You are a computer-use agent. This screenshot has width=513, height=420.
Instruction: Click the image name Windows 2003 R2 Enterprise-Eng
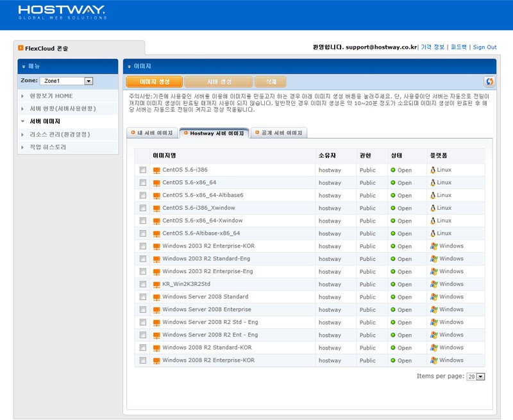coord(208,271)
